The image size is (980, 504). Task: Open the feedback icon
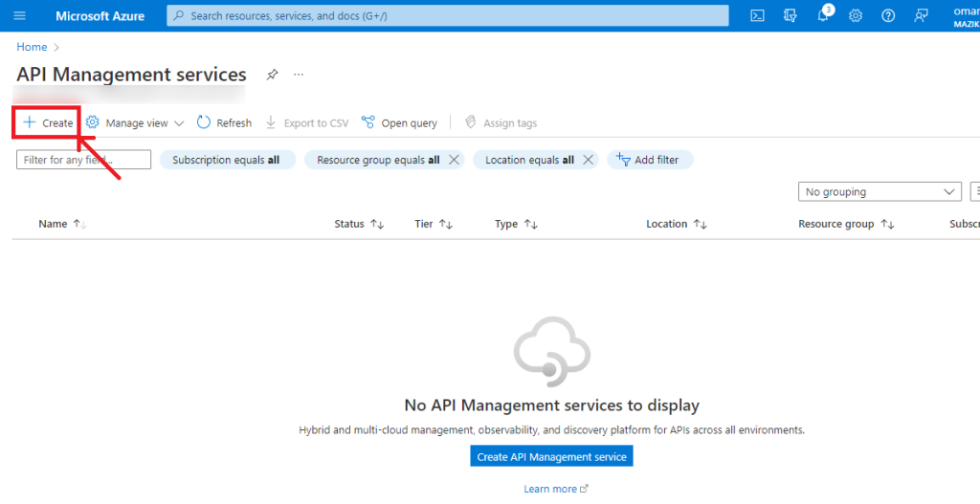click(921, 15)
